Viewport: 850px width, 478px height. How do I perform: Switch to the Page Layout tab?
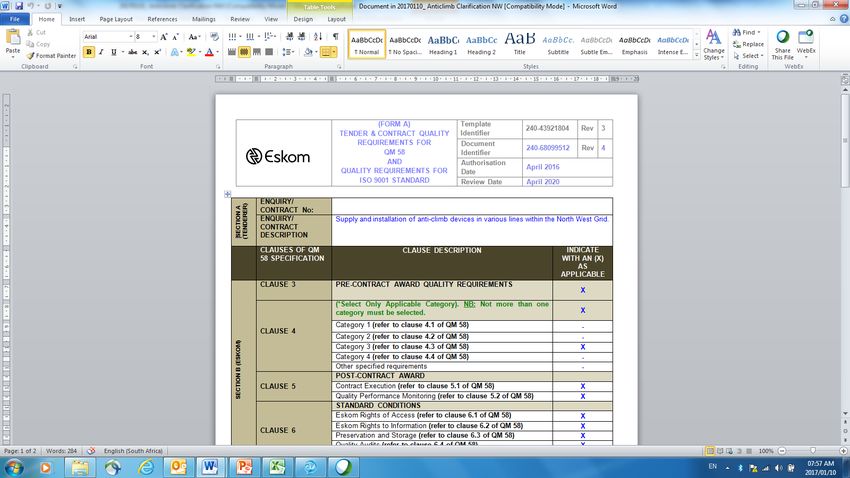(116, 19)
